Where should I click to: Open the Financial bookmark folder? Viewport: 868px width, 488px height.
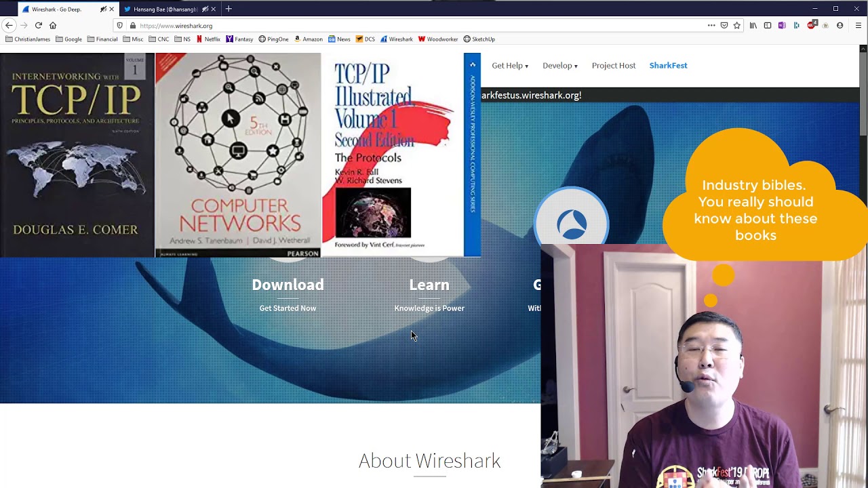point(102,39)
